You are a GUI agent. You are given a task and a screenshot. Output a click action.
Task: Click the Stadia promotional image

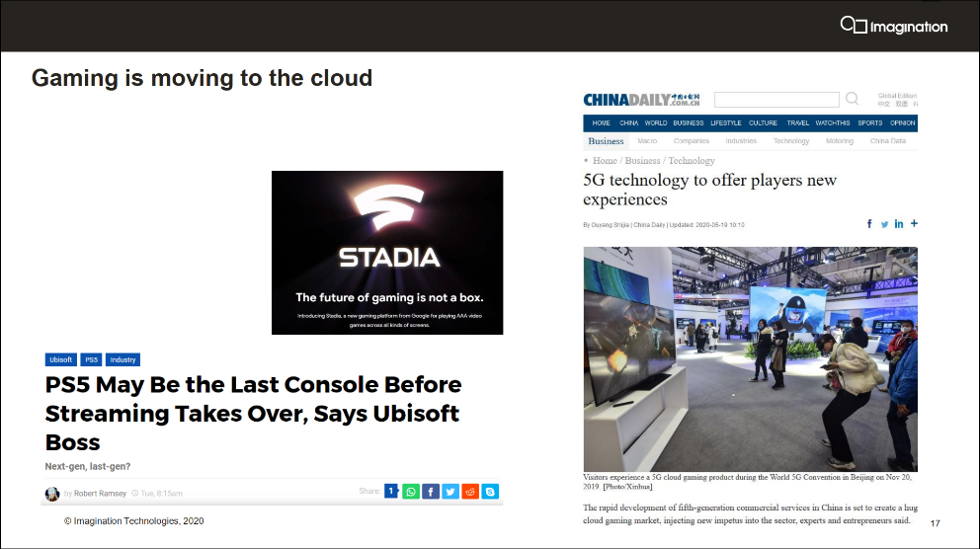pyautogui.click(x=387, y=253)
